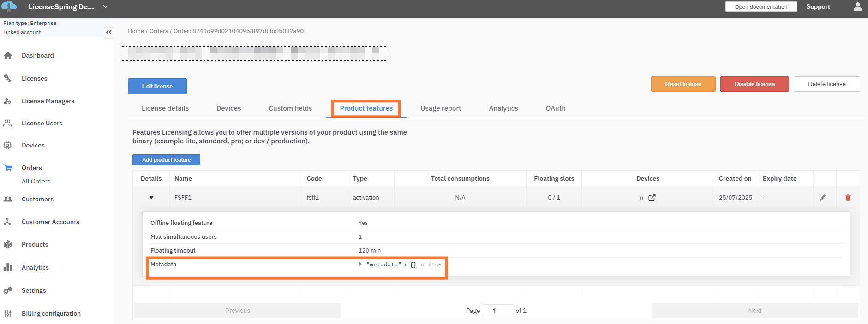Click the Dashboard home icon
The width and height of the screenshot is (868, 324).
coord(8,56)
